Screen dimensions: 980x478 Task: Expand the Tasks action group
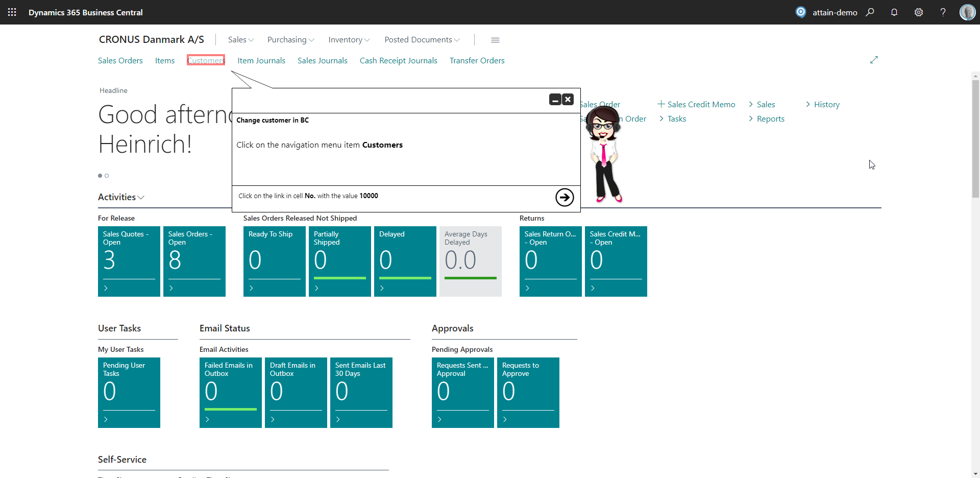click(672, 118)
